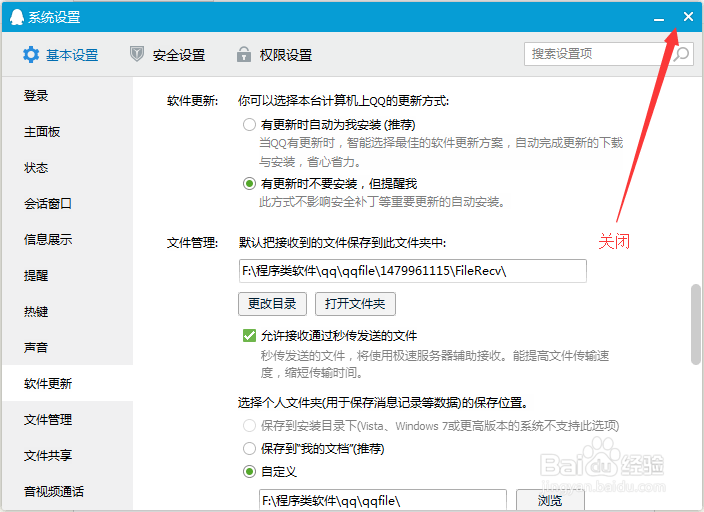704x512 pixels.
Task: Select 音视频通话 in the sidebar
Action: (67, 491)
